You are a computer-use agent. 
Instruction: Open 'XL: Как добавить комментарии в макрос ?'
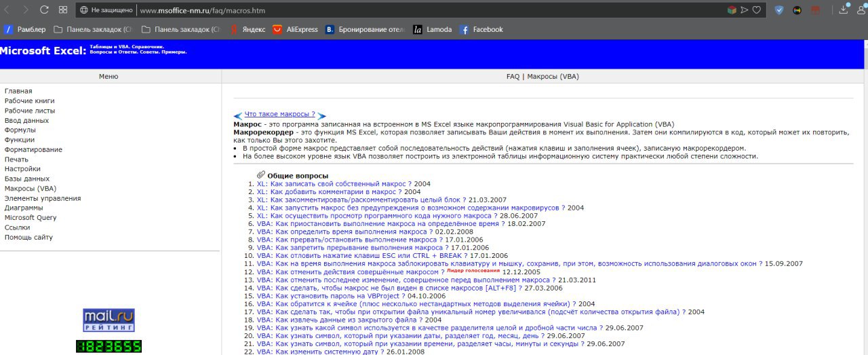tap(329, 191)
